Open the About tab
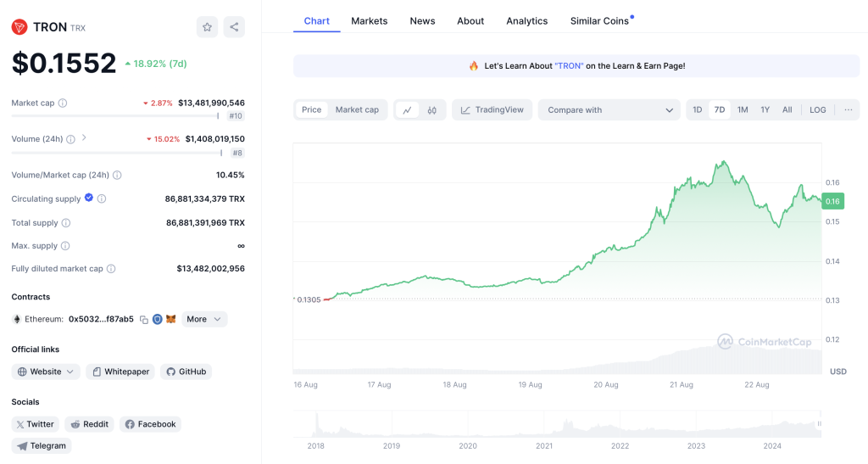Viewport: 868px width, 464px height. point(470,21)
